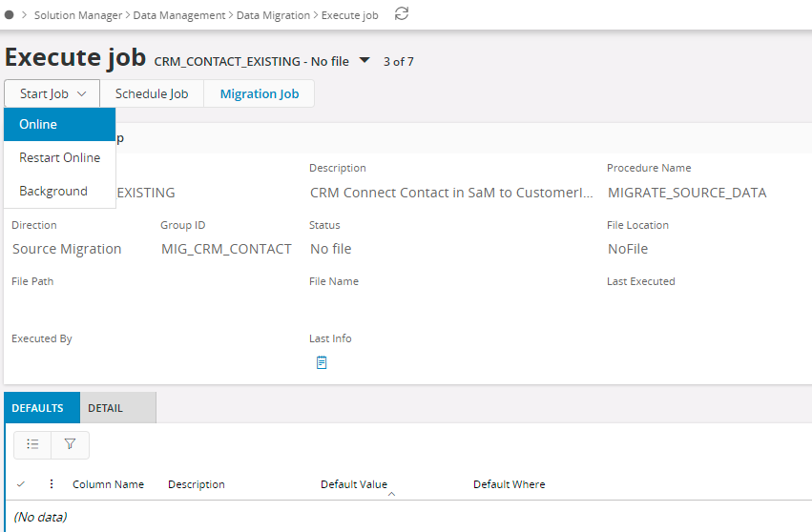The image size is (812, 532).
Task: Click the refresh icon next to breadcrumb
Action: point(402,13)
